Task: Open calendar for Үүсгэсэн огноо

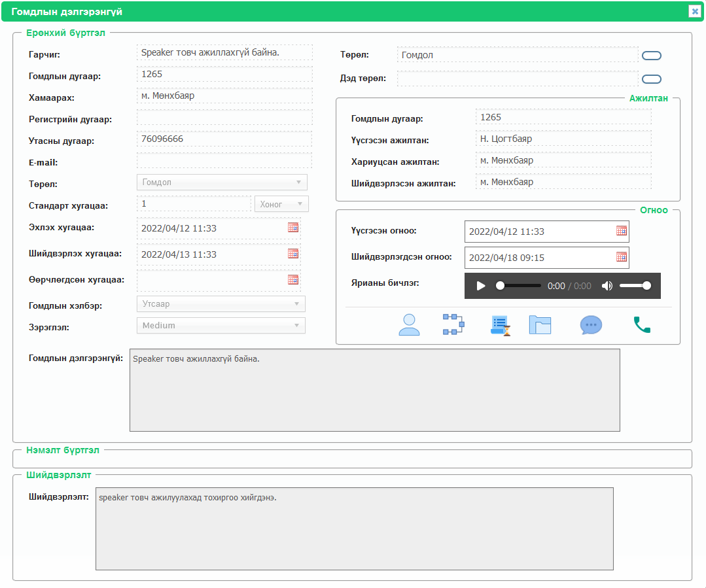Action: (622, 230)
